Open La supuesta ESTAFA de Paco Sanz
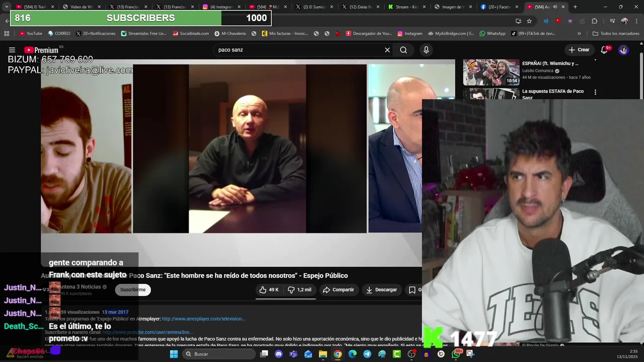The height and width of the screenshot is (362, 644). (x=553, y=94)
